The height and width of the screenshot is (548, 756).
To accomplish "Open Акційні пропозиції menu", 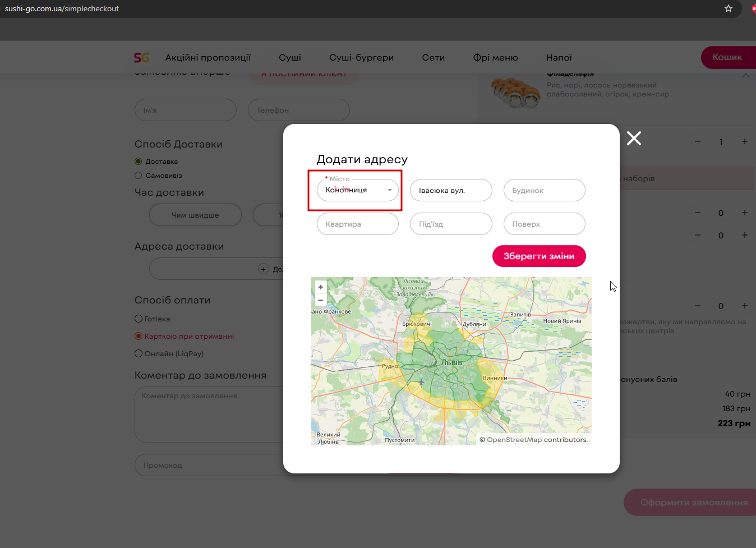I will click(208, 57).
